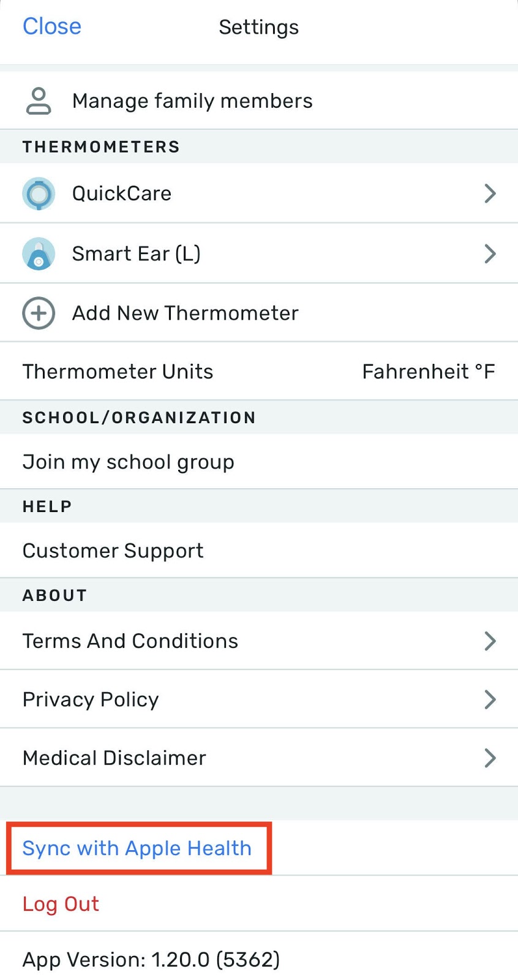Image resolution: width=518 pixels, height=980 pixels.
Task: Tap the Medical Disclaimer label
Action: (x=114, y=758)
